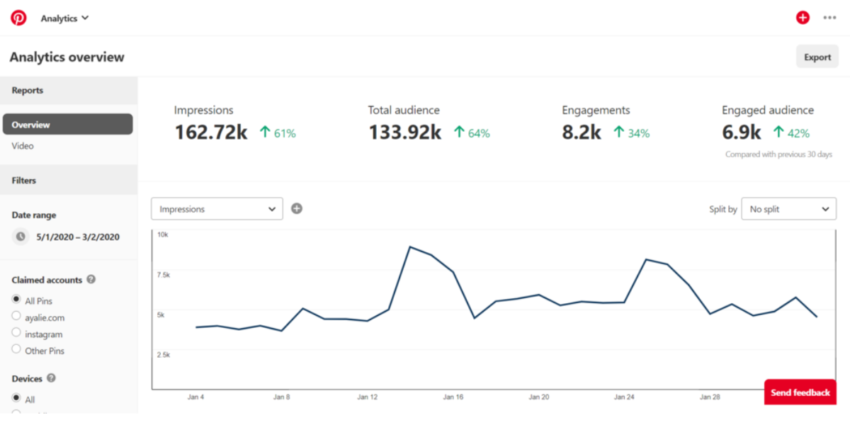The width and height of the screenshot is (850, 425).
Task: Click the date range 5/1/2020 – 3/2/2020 field
Action: click(78, 237)
